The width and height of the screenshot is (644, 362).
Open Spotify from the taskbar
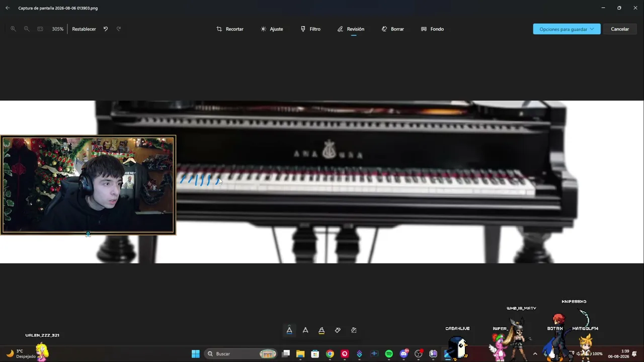pos(389,354)
